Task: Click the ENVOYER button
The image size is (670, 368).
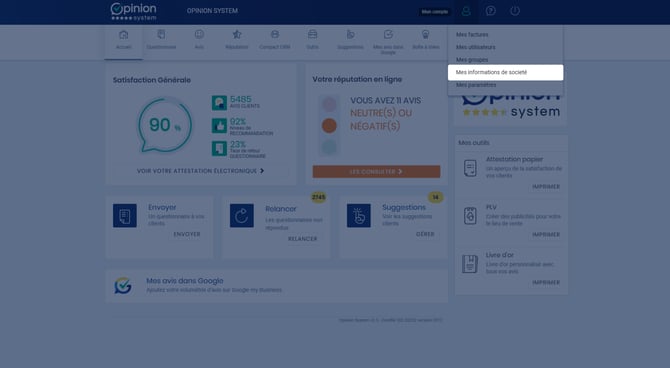Action: [x=187, y=234]
